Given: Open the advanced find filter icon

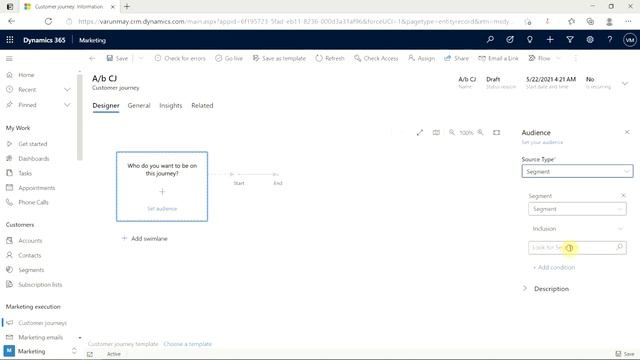Looking at the screenshot, I should tap(570, 40).
